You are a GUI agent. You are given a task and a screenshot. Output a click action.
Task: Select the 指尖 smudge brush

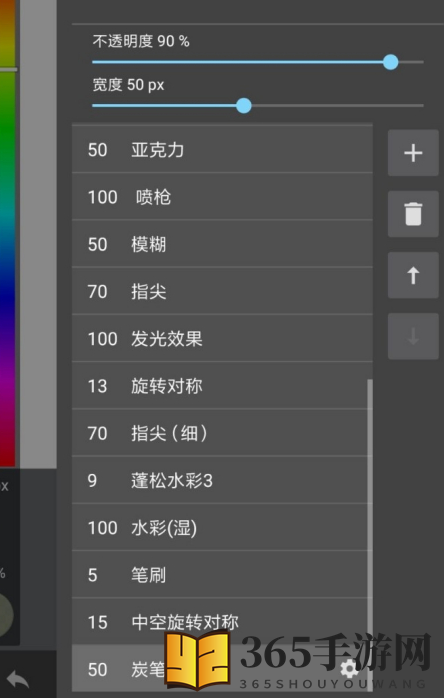[222, 292]
